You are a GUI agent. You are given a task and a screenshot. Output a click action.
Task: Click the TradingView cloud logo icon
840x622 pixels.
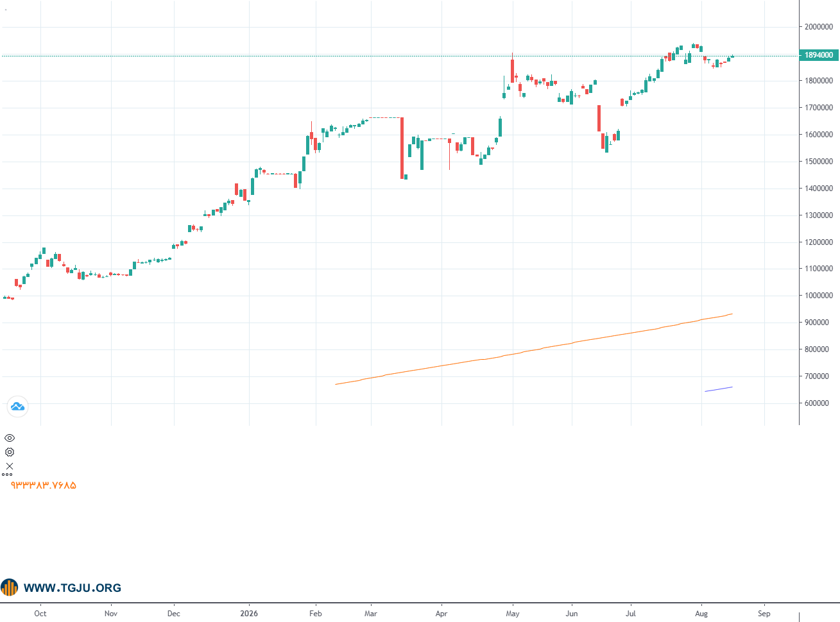tap(17, 406)
